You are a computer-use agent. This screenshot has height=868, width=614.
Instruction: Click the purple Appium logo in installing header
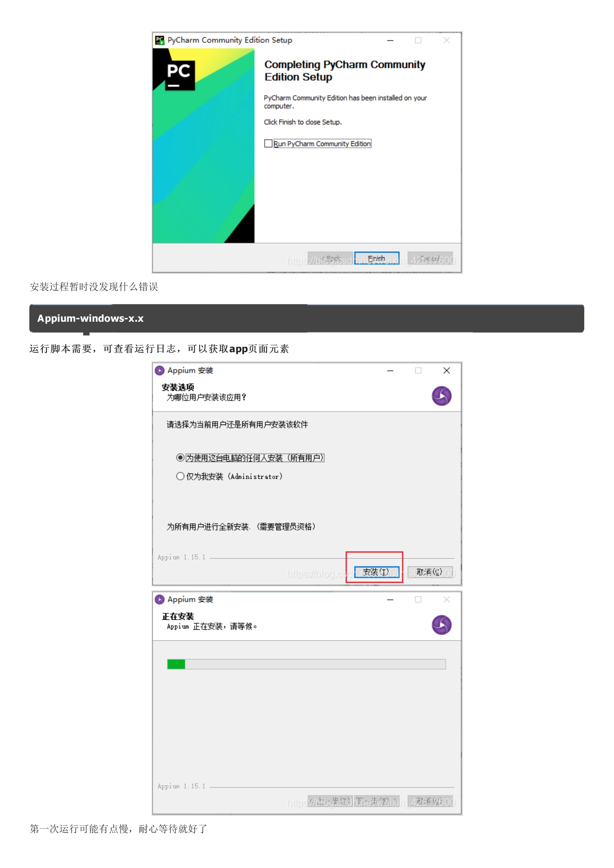coord(442,625)
